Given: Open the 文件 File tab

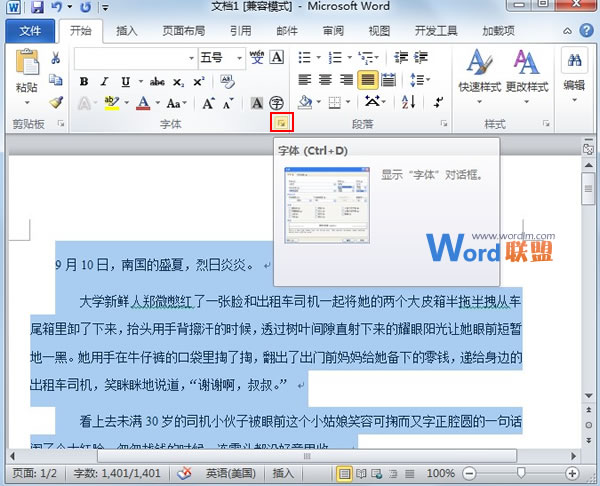Looking at the screenshot, I should (30, 31).
